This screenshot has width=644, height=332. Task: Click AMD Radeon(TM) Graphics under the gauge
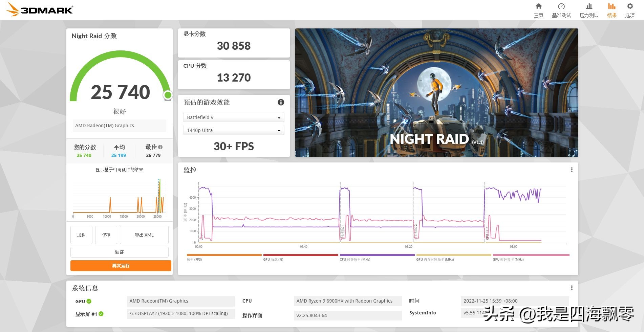(120, 126)
